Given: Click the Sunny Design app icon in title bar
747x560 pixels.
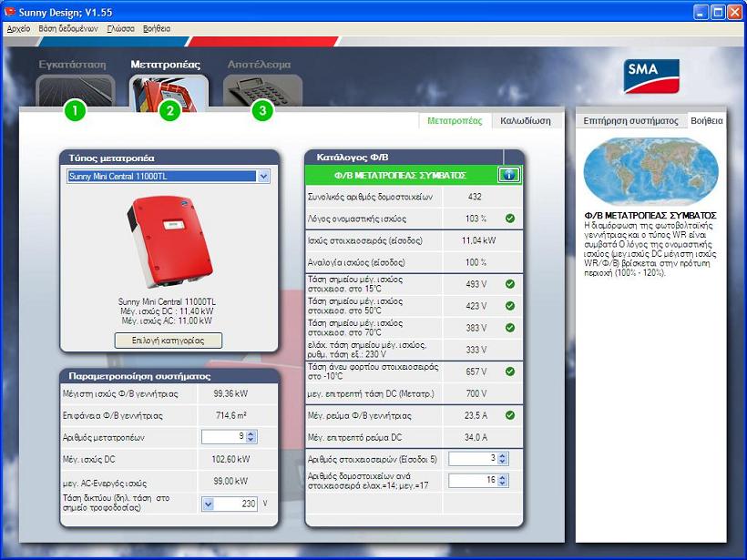Looking at the screenshot, I should [x=10, y=12].
